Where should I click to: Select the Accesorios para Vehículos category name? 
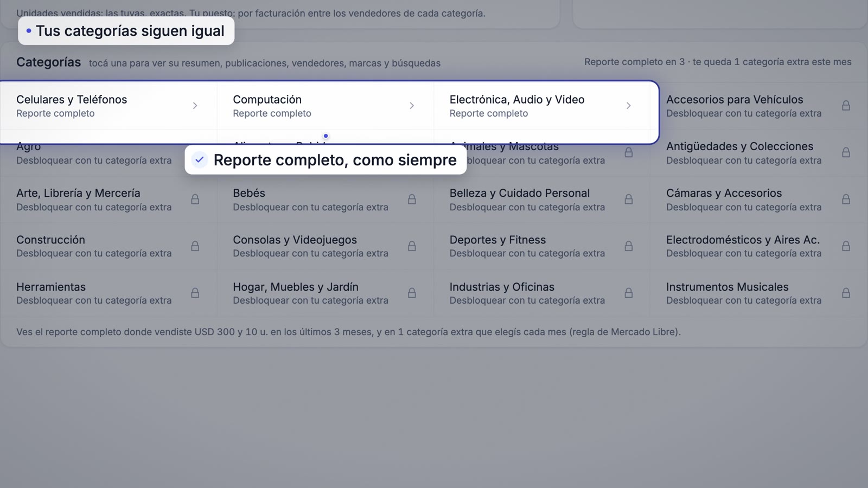(x=735, y=100)
